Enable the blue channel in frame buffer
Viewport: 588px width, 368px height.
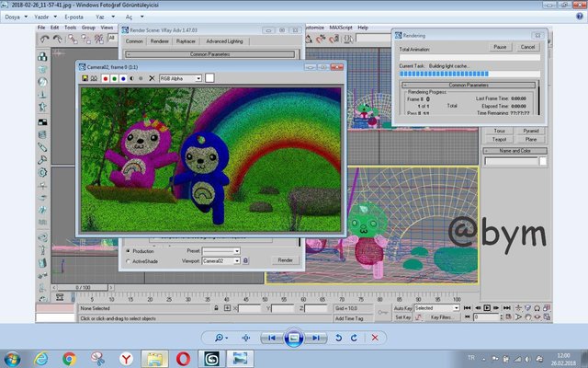[x=122, y=79]
